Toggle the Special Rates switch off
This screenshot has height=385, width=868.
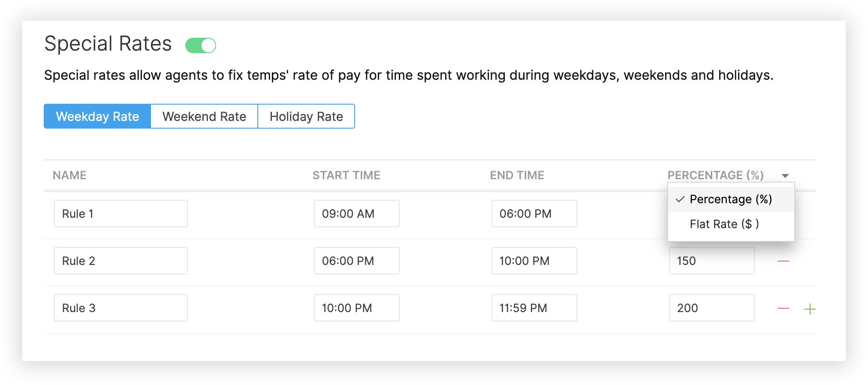click(201, 45)
